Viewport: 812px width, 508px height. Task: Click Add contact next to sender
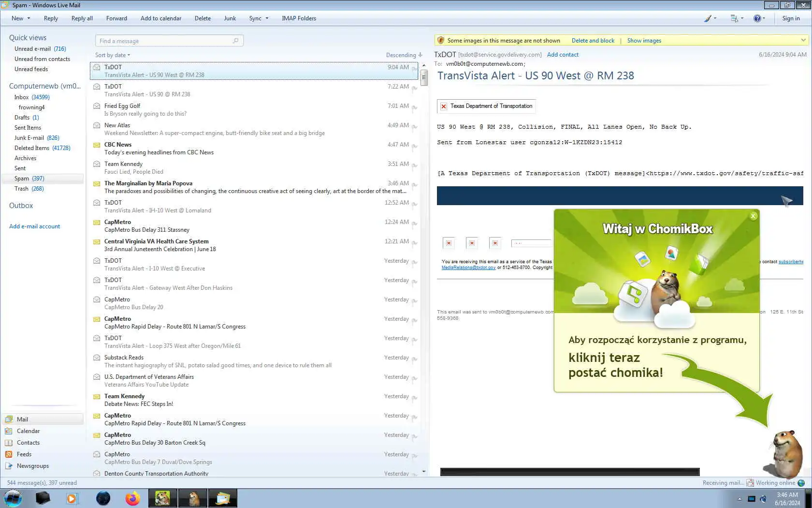563,55
